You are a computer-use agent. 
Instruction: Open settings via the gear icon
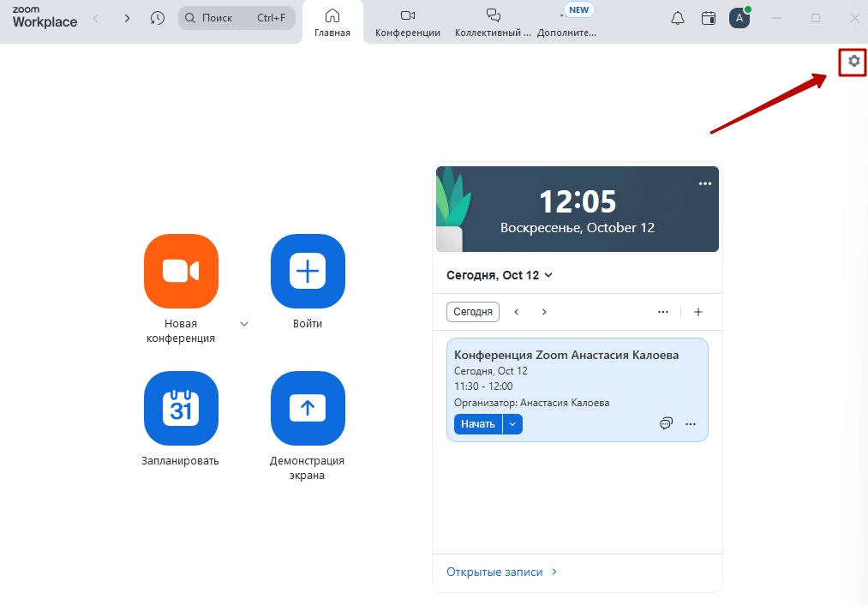pos(853,61)
